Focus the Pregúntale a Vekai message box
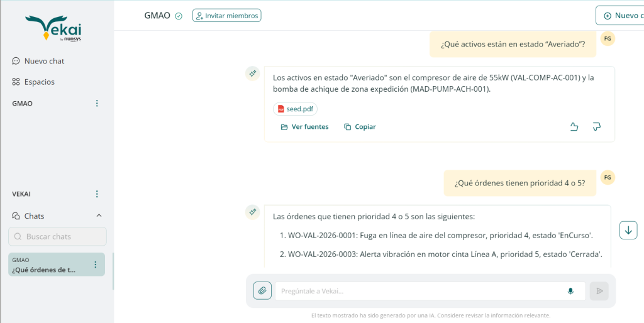The height and width of the screenshot is (323, 644). (x=418, y=291)
